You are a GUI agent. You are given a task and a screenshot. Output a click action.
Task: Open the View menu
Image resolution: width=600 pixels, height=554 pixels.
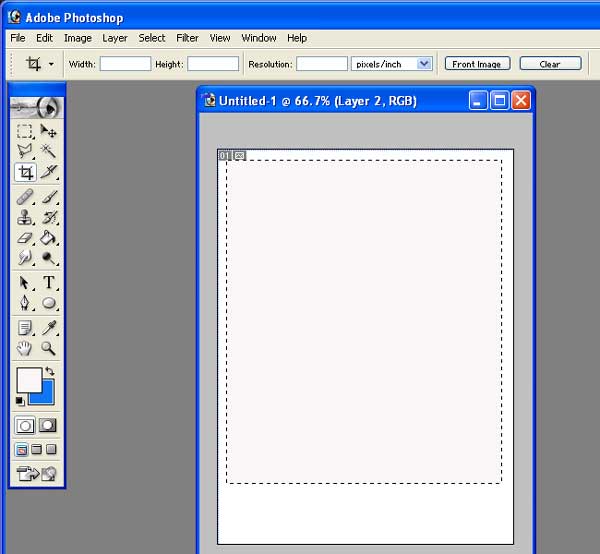coord(220,38)
